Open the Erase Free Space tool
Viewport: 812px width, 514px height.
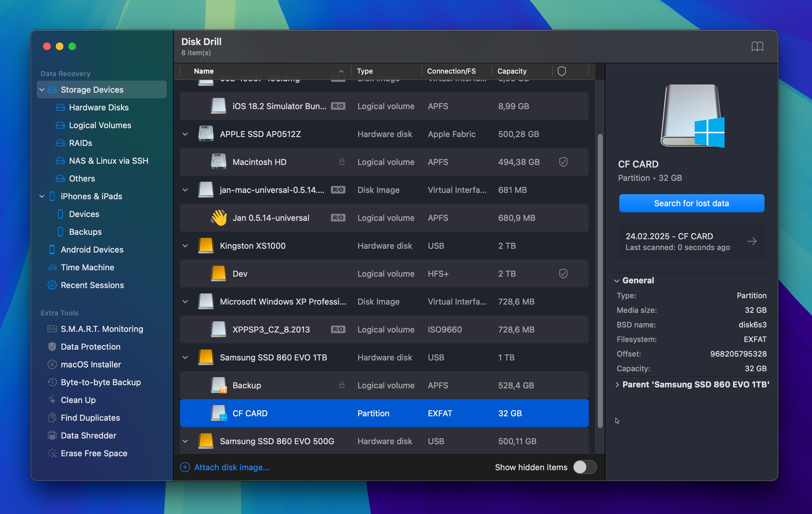(x=94, y=453)
